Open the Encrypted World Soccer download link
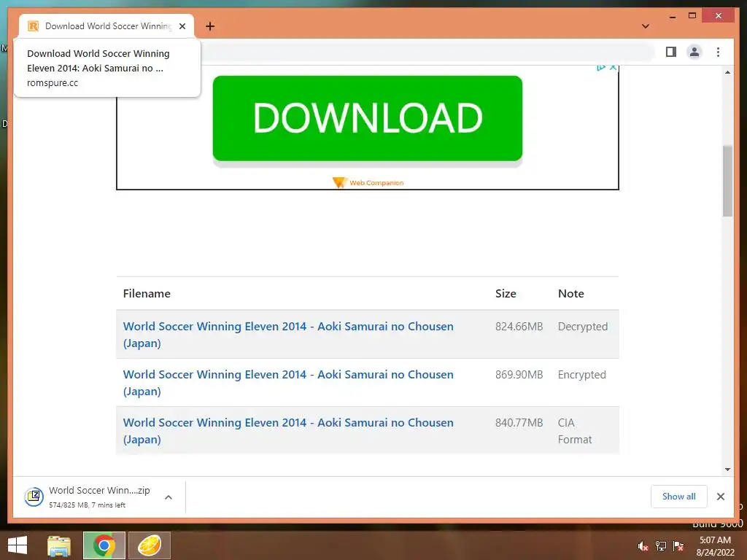 point(288,383)
